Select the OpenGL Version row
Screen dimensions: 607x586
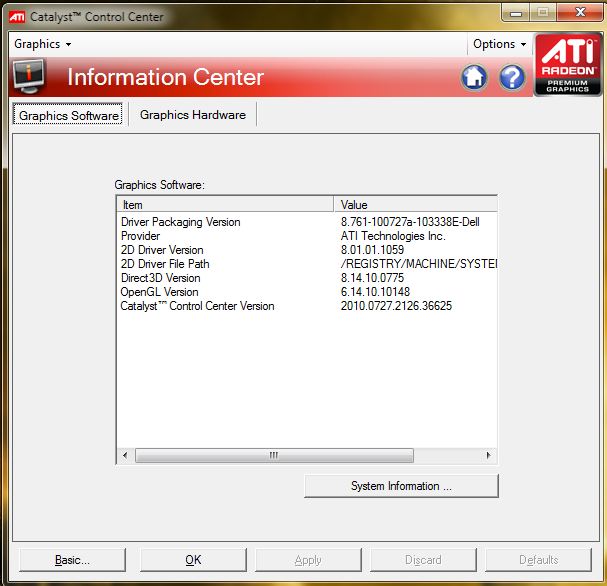[x=307, y=291]
